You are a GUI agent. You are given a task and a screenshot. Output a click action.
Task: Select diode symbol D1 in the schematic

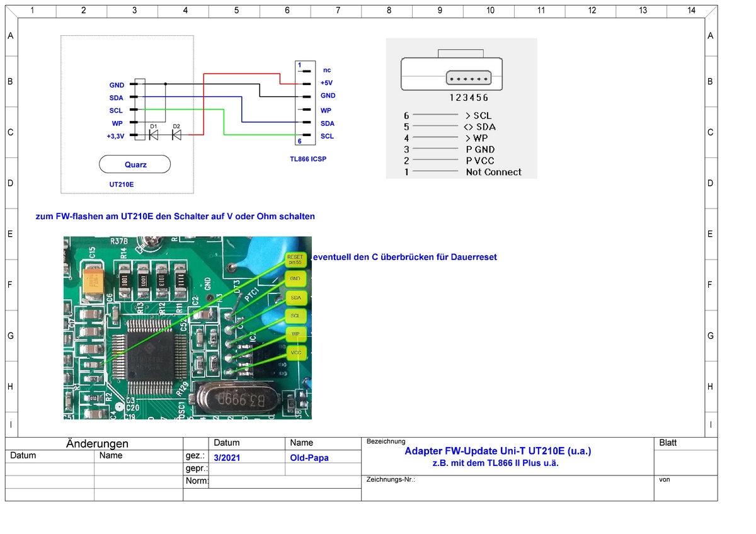tap(154, 135)
